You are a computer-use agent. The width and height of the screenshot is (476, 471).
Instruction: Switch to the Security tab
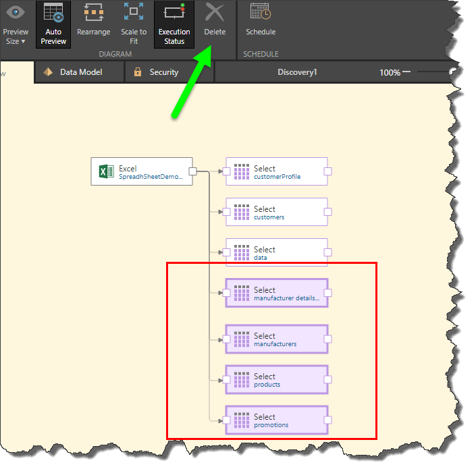[163, 72]
